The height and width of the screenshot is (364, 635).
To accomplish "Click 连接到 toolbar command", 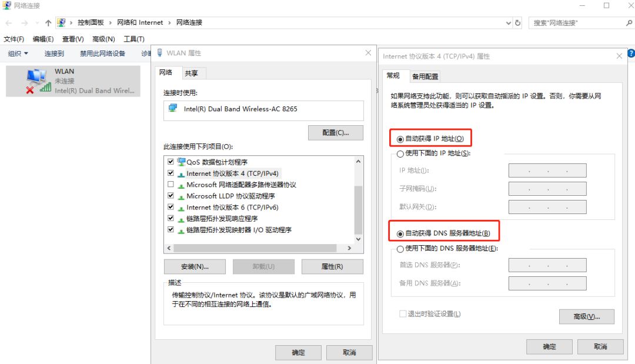I will (x=54, y=54).
